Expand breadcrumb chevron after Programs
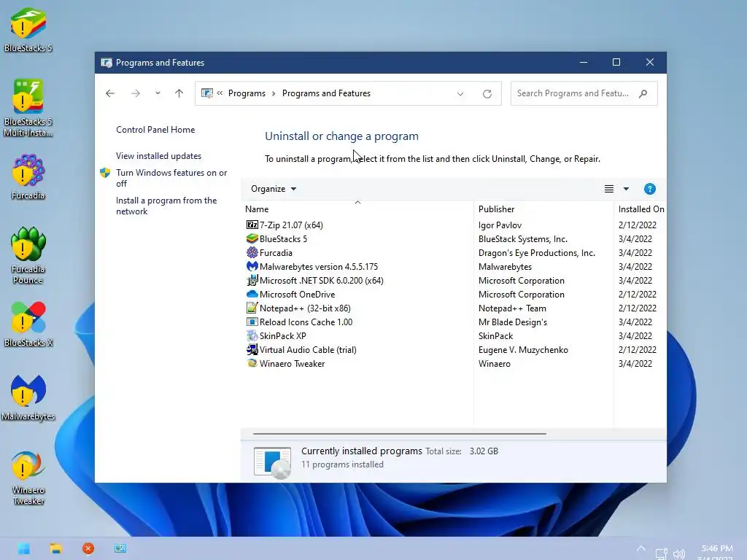The width and height of the screenshot is (747, 560). click(x=274, y=93)
